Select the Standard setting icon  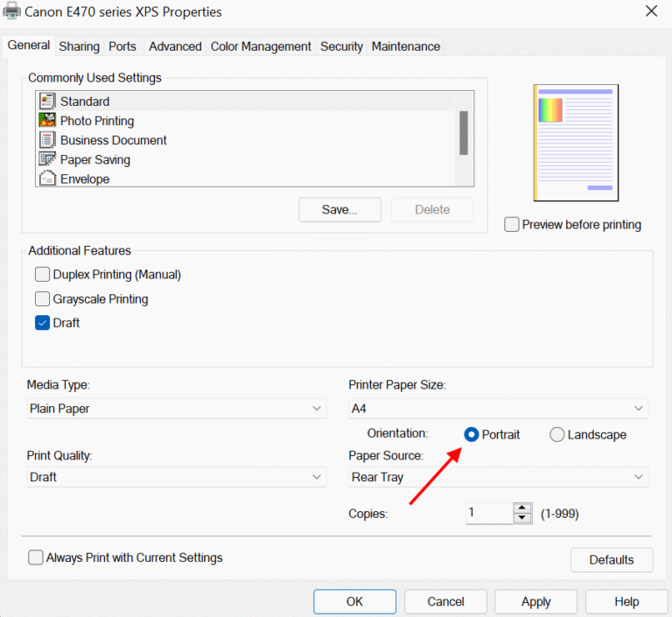[47, 102]
